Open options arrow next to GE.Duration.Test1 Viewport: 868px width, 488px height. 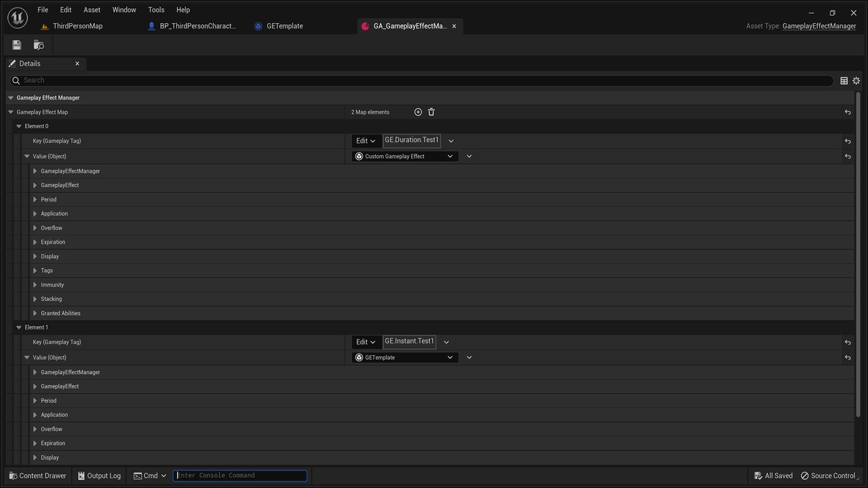point(451,141)
